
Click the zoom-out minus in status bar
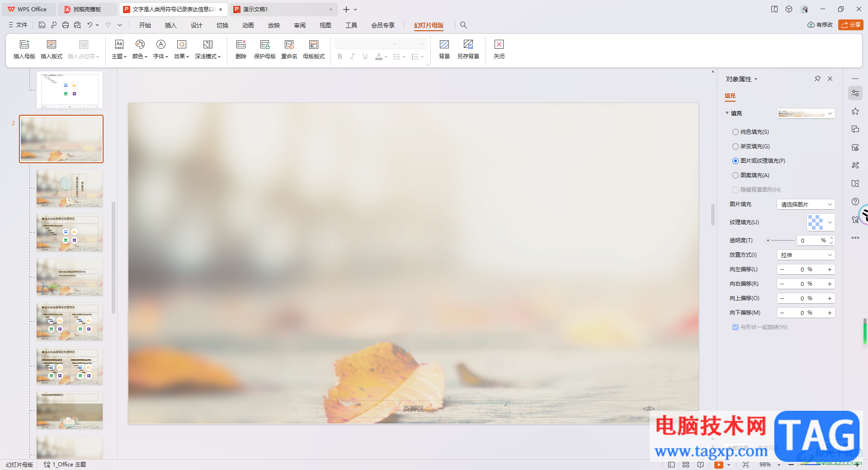(791, 465)
